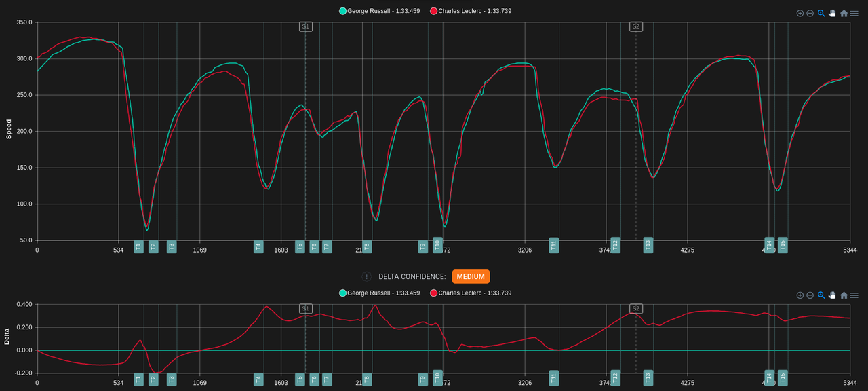This screenshot has width=868, height=391.
Task: Select the T13 turn marker on Delta chart
Action: [x=648, y=378]
